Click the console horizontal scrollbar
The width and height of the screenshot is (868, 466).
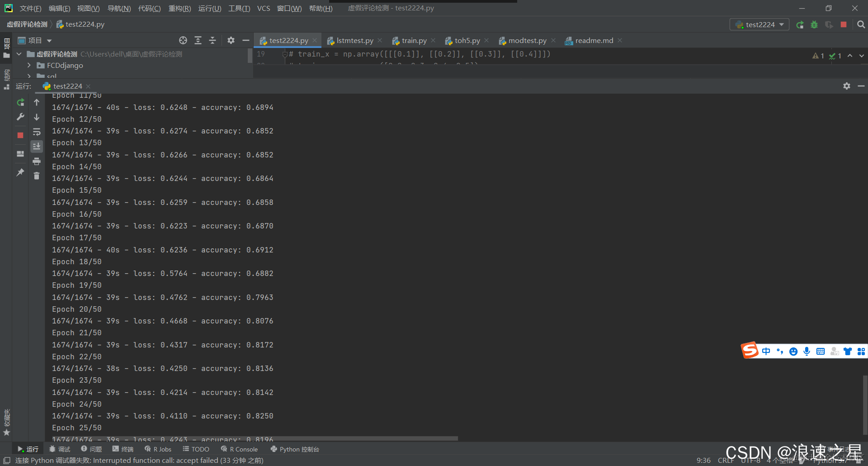click(255, 438)
